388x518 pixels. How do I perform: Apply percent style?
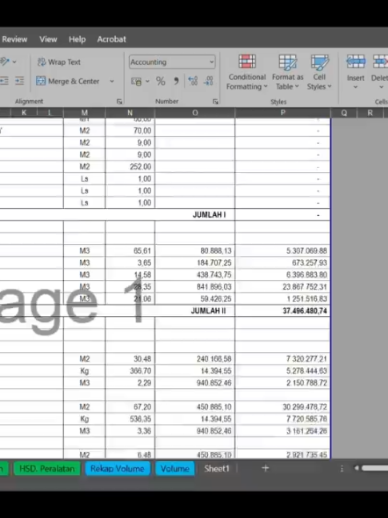pos(161,81)
